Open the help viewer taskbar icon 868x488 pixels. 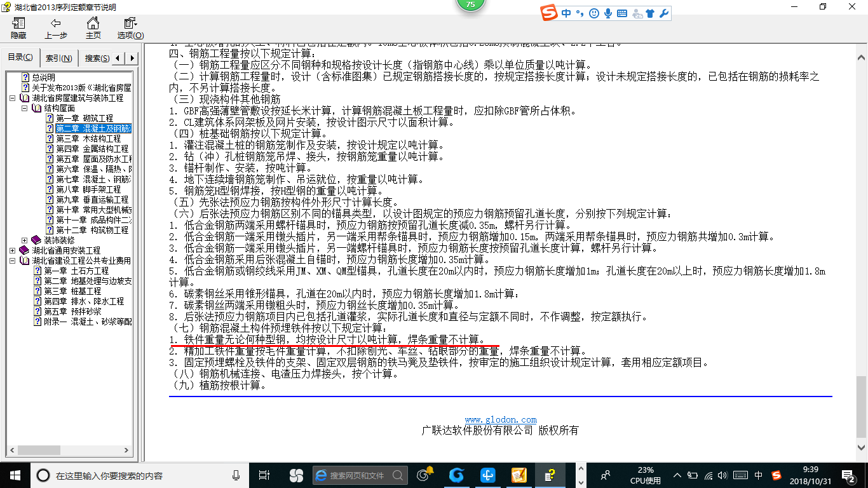[x=550, y=475]
